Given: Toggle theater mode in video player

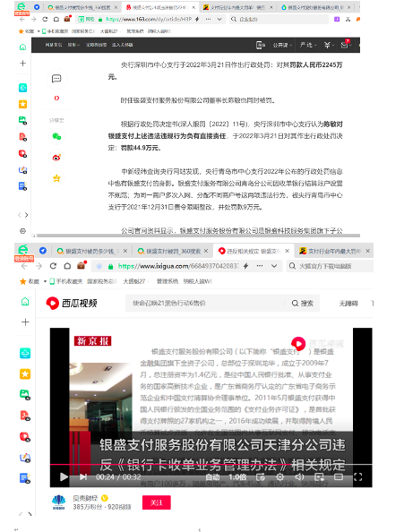Looking at the screenshot, I should [339, 476].
